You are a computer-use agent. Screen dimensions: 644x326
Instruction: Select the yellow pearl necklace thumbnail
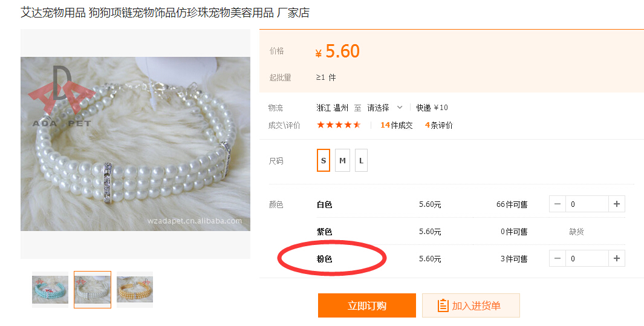point(135,290)
